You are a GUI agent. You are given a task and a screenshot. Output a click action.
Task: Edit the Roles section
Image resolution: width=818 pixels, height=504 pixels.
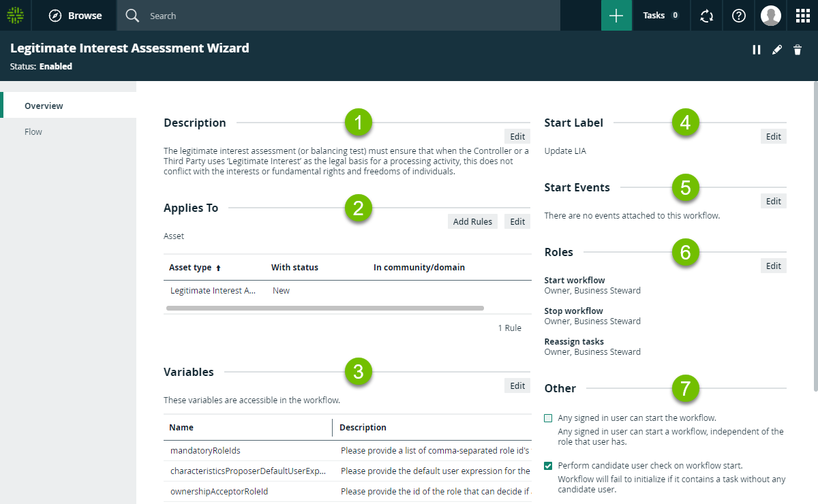(x=773, y=265)
